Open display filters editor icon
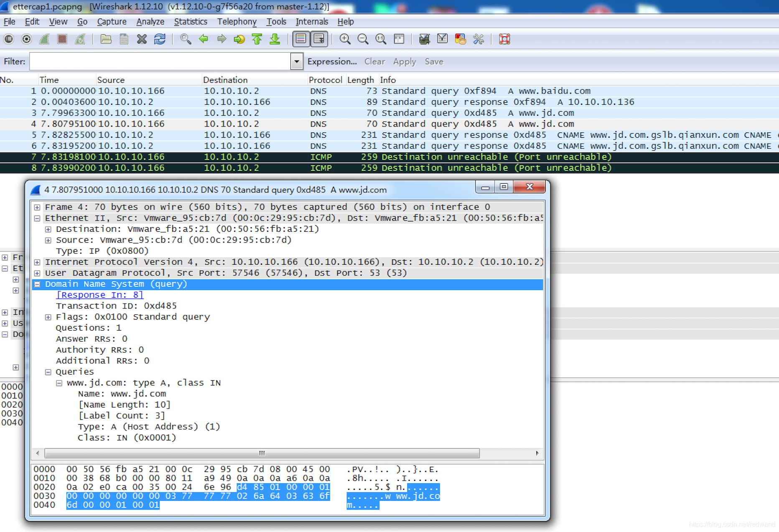The width and height of the screenshot is (779, 532). pyautogui.click(x=442, y=39)
